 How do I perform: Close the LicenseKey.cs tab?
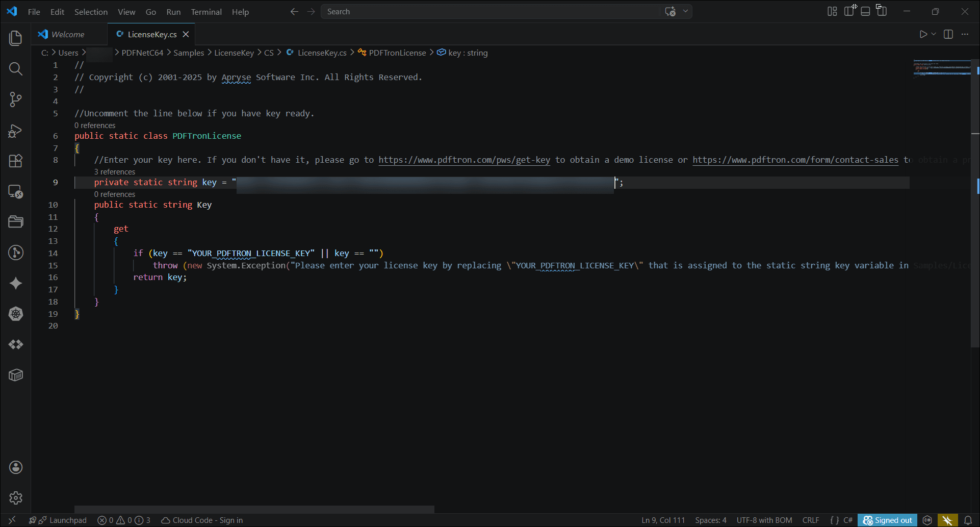pyautogui.click(x=186, y=34)
